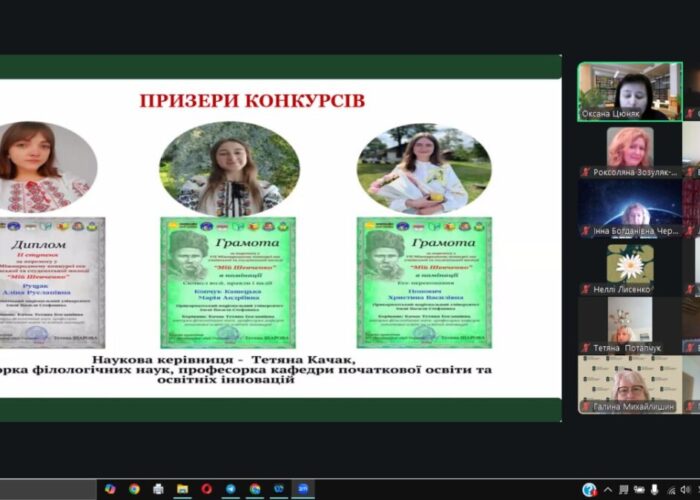The image size is (700, 500).
Task: Click muted mic icon beside Галина Михайлишин
Action: (586, 406)
